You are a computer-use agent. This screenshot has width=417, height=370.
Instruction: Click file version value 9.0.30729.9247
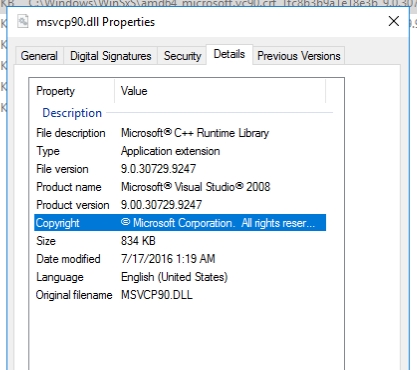(x=158, y=169)
